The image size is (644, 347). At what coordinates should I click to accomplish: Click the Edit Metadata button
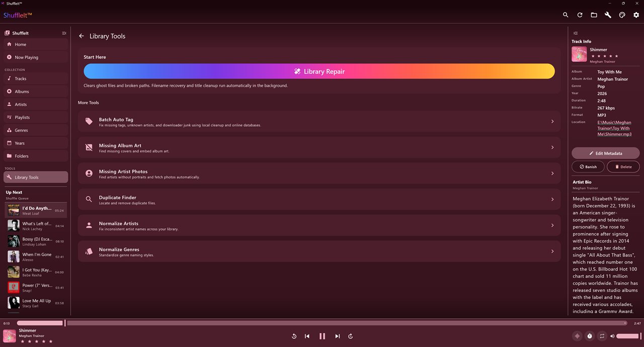[x=606, y=153]
